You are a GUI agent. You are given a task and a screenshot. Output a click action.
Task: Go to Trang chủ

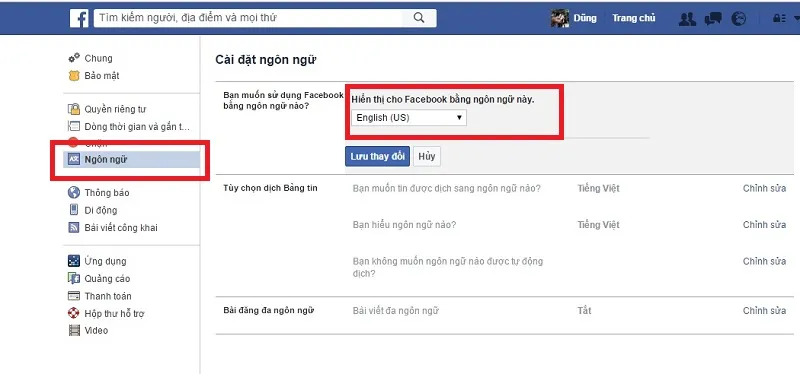[x=634, y=18]
